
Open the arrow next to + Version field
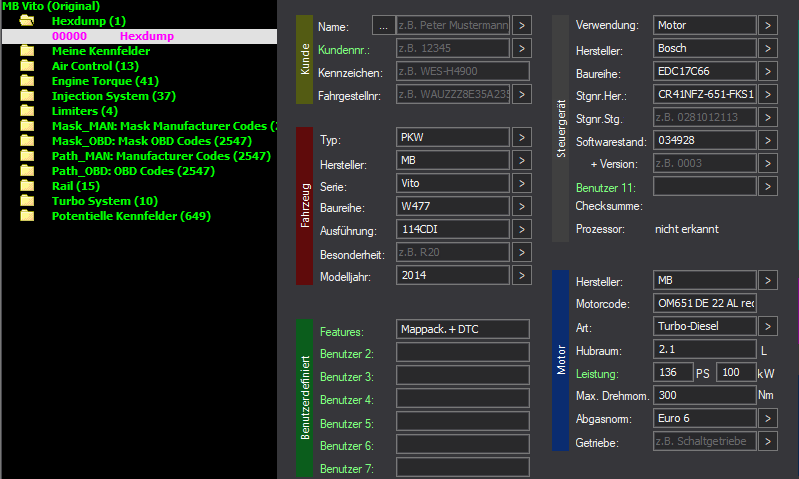click(x=768, y=164)
